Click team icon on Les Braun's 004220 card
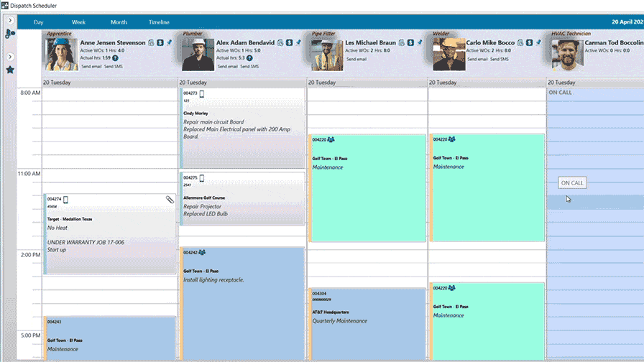 pyautogui.click(x=331, y=139)
